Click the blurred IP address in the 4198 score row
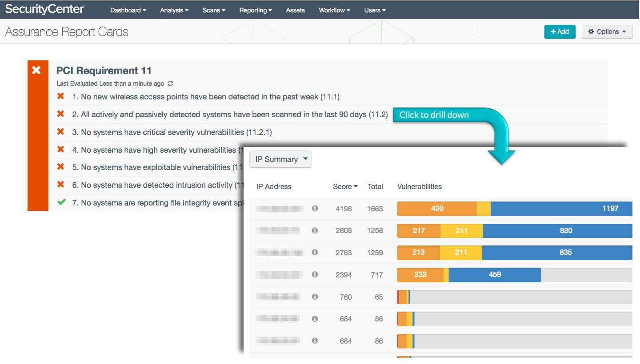640x364 pixels. coord(280,208)
